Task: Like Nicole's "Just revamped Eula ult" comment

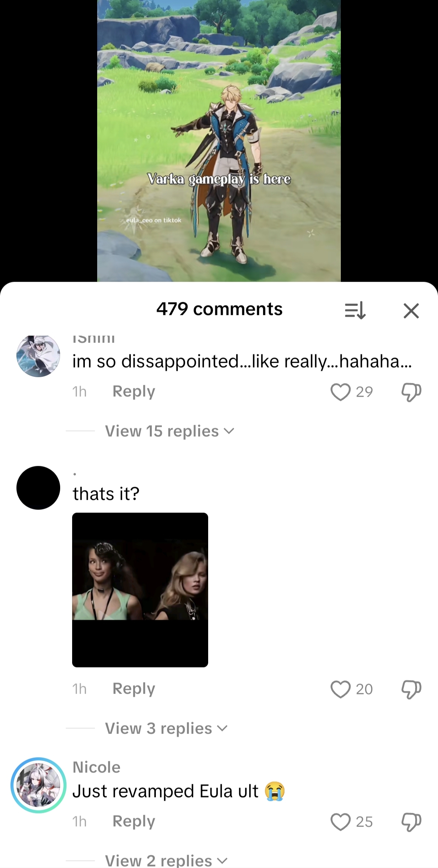Action: (x=340, y=822)
